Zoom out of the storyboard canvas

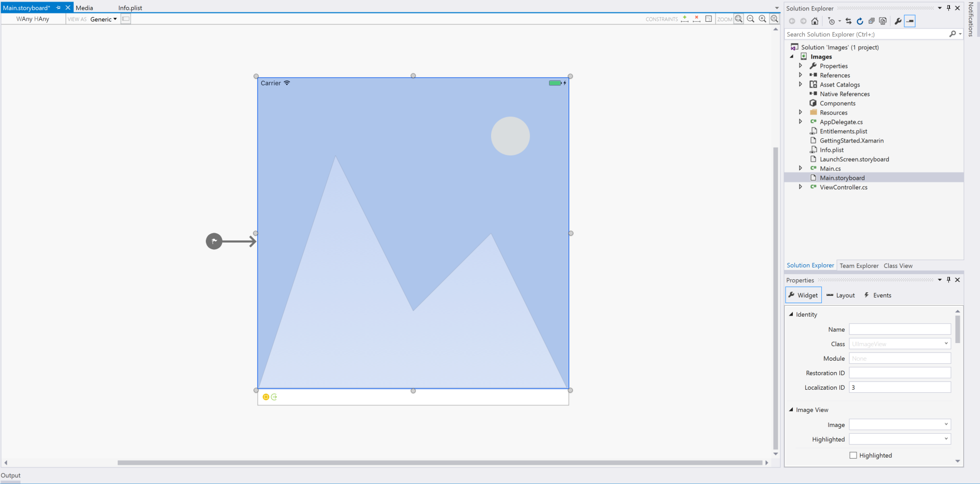(750, 19)
